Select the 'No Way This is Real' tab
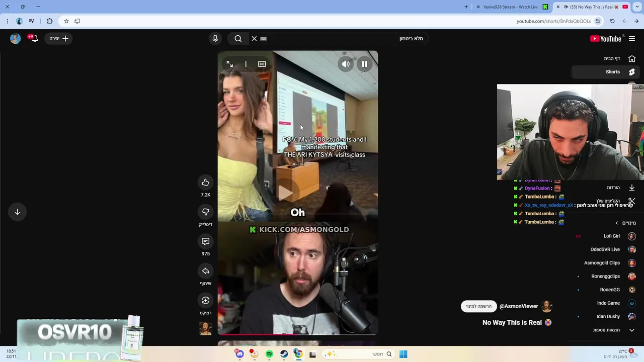The width and height of the screenshot is (644, 362). pyautogui.click(x=592, y=7)
